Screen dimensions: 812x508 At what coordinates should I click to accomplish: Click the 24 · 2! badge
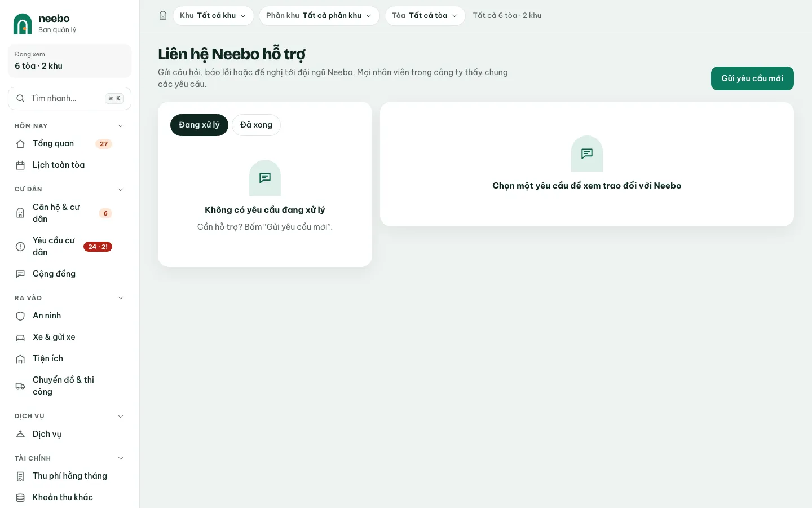point(98,247)
